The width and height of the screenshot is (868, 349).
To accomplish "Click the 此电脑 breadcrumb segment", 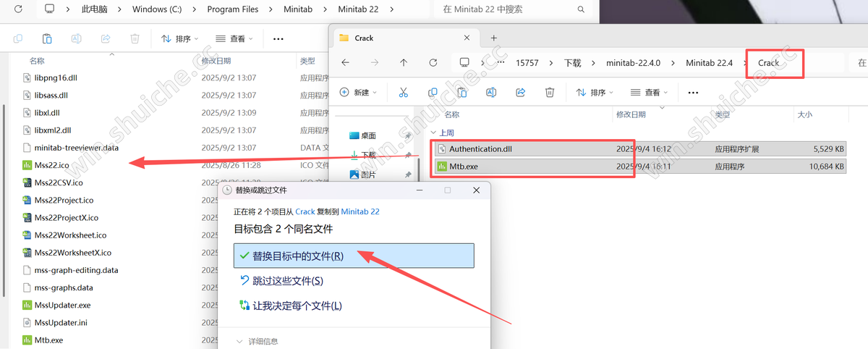I will pos(95,9).
